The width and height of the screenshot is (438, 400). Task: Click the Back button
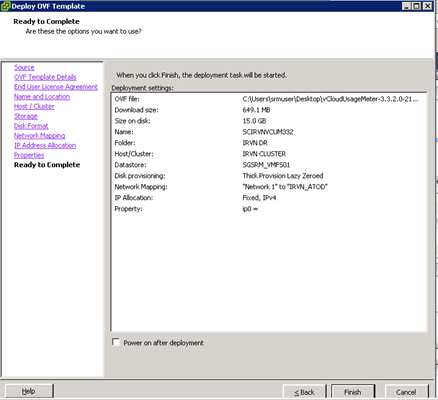point(304,392)
